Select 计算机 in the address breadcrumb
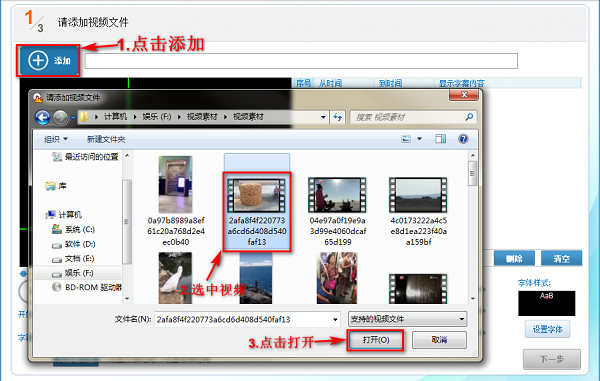 (116, 117)
